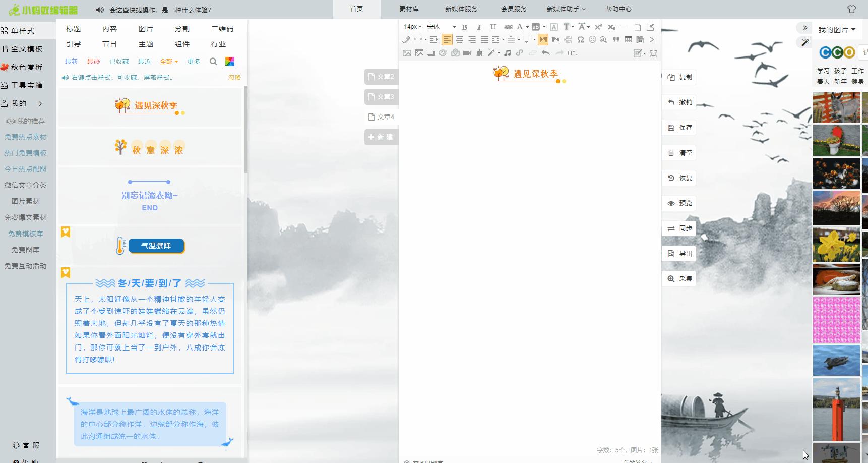Screen dimensions: 868x463
Task: Toggle underline text formatting
Action: (493, 27)
